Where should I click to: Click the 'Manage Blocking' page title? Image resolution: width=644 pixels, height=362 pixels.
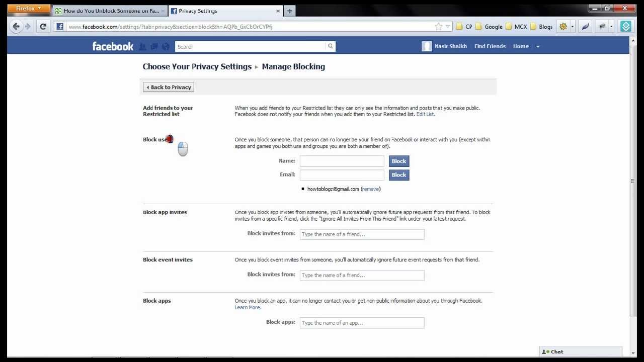coord(293,66)
